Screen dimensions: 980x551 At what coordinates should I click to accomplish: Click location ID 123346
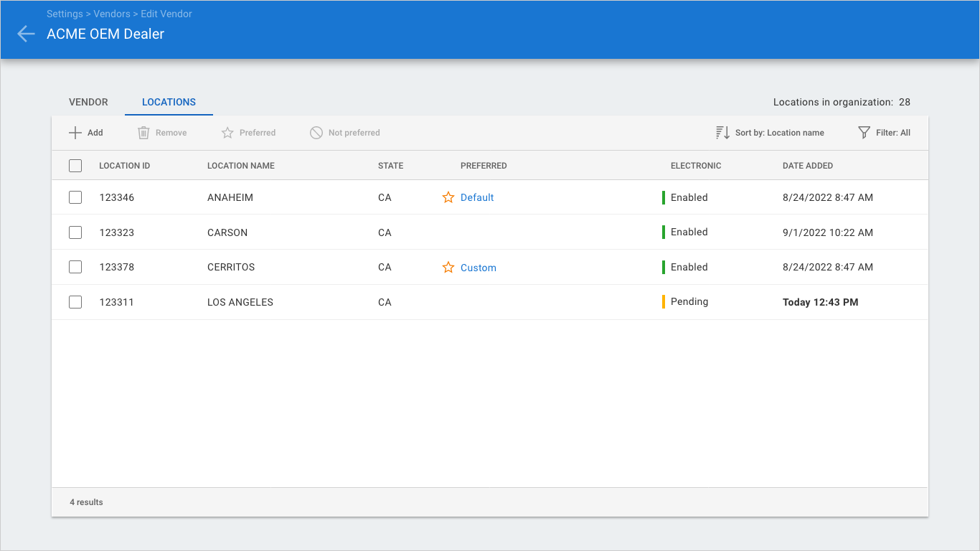pos(117,197)
